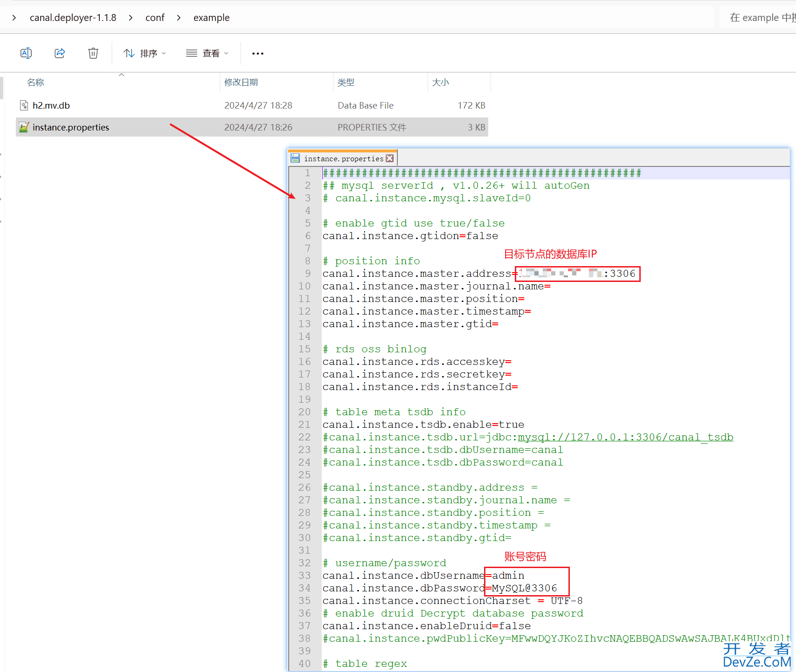Focus the search in example box
This screenshot has width=796, height=672.
click(x=758, y=18)
